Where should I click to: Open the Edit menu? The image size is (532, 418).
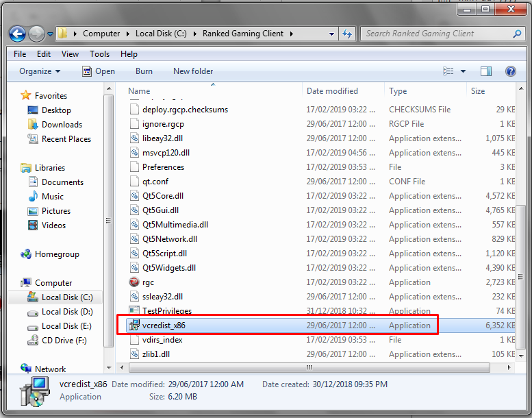44,54
